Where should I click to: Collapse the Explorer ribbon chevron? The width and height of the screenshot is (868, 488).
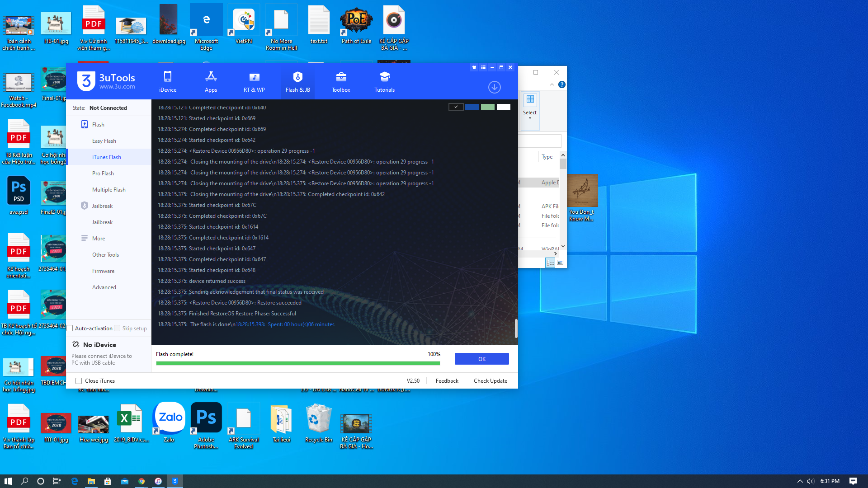coord(552,84)
